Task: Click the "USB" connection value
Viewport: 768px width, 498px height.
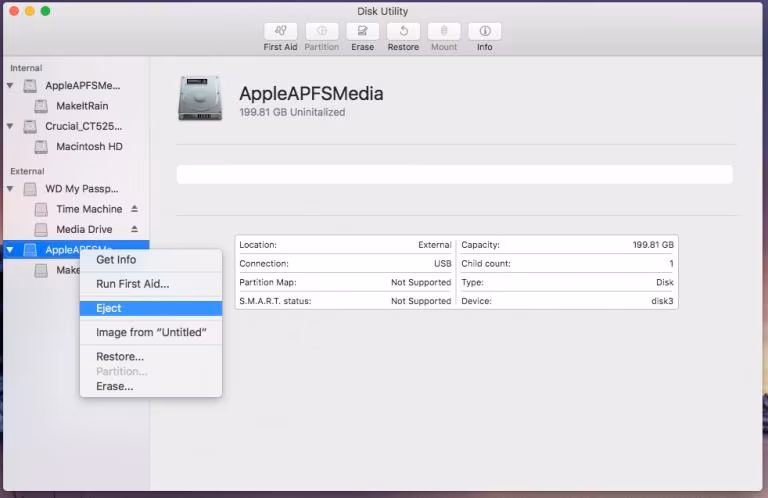Action: click(x=442, y=263)
